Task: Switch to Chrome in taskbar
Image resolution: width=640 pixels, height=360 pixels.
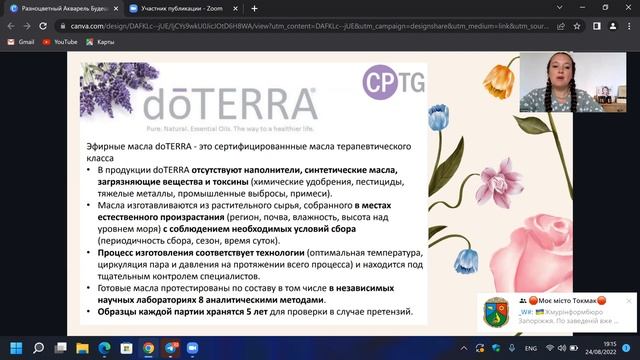Action: [149, 348]
